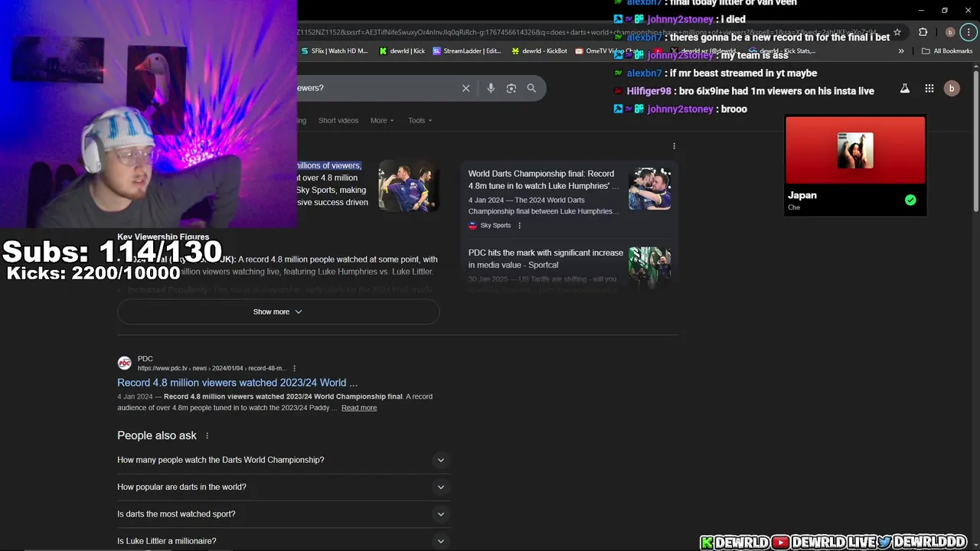Click the Sportcal article thumbnail image
Screen dimensions: 980x551
coord(650,267)
